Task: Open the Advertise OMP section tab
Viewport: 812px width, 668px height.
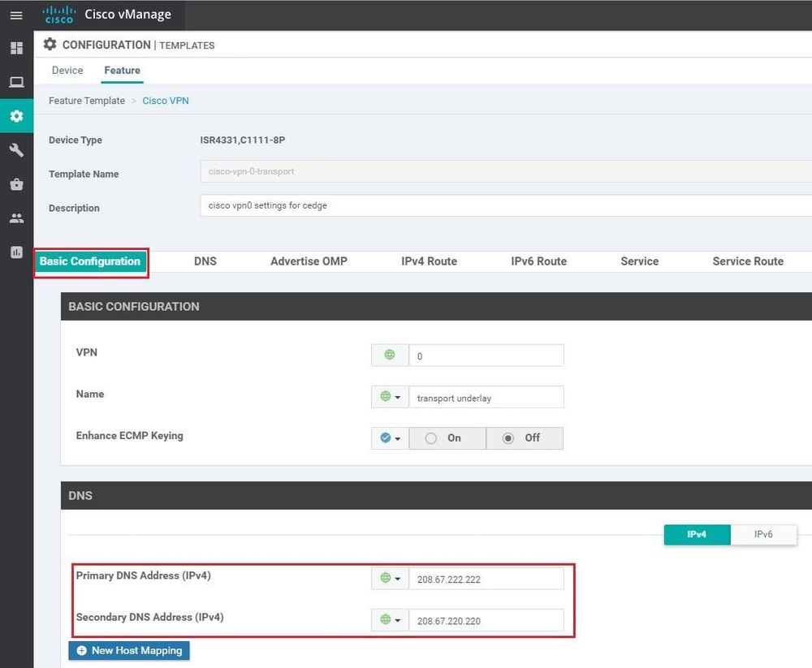Action: [309, 261]
